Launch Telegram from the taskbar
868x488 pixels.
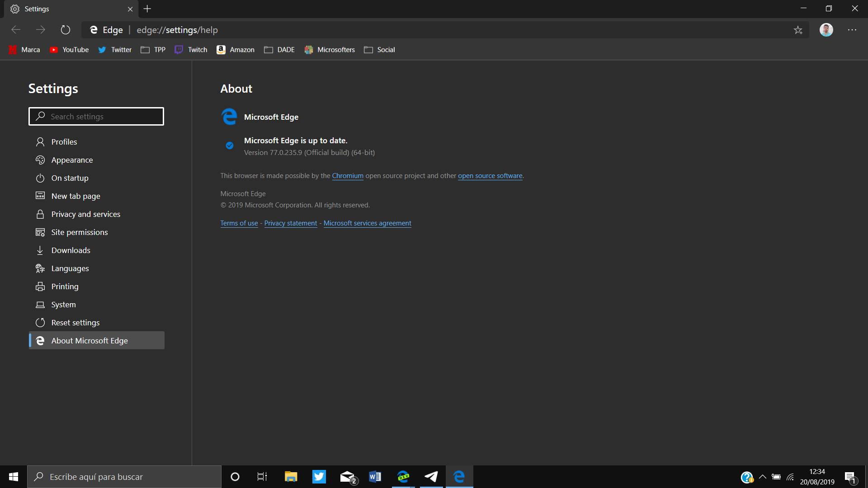coord(431,477)
